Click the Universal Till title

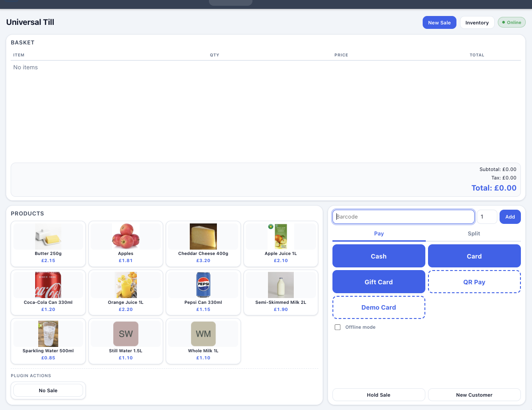(x=30, y=22)
